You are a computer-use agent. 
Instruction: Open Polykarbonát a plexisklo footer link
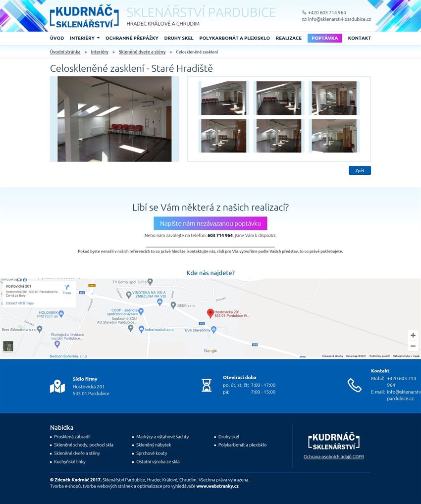(243, 445)
